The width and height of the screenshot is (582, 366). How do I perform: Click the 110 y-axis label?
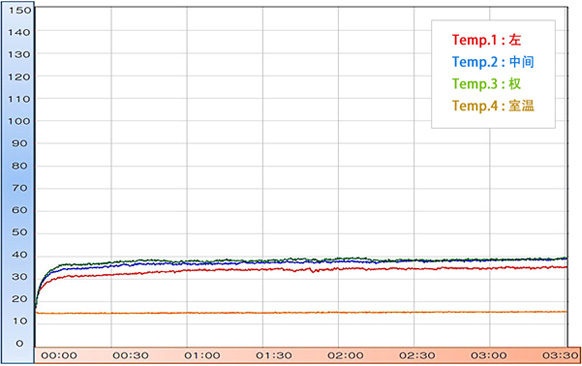tap(20, 99)
